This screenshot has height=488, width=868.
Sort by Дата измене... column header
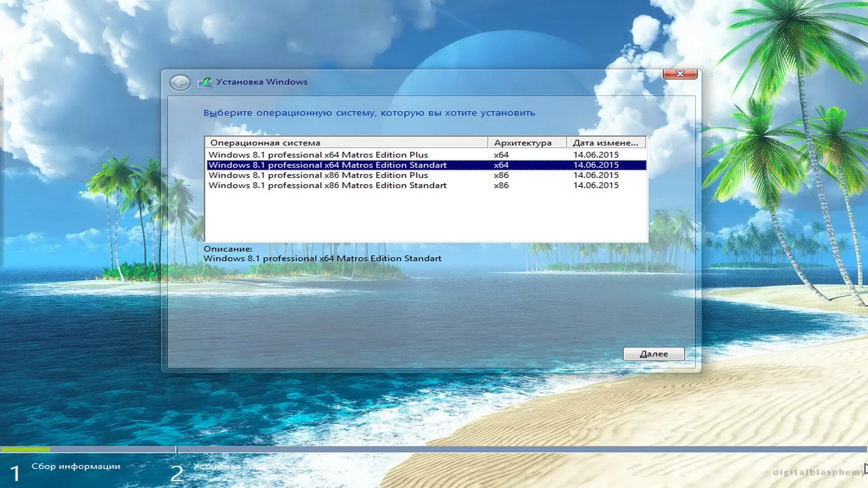606,143
